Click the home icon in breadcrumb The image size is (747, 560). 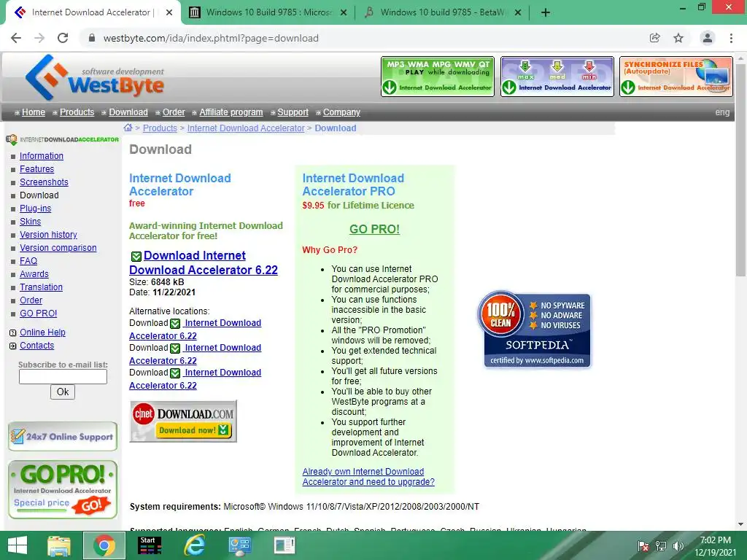[x=128, y=128]
